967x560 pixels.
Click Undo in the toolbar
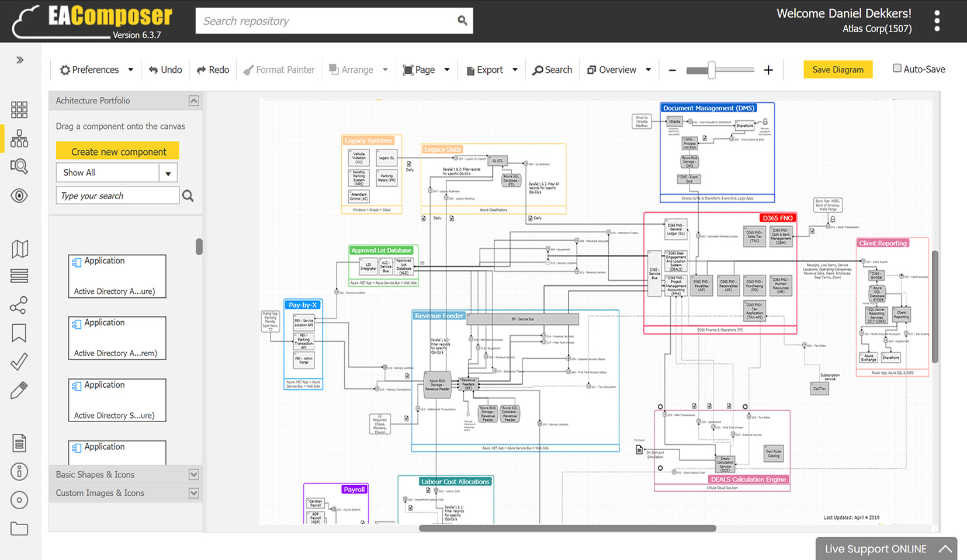(165, 69)
